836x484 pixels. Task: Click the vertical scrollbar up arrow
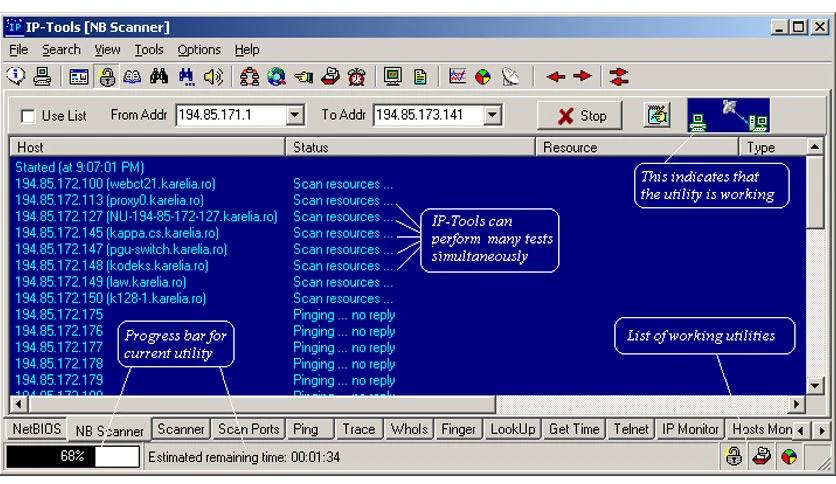[815, 146]
